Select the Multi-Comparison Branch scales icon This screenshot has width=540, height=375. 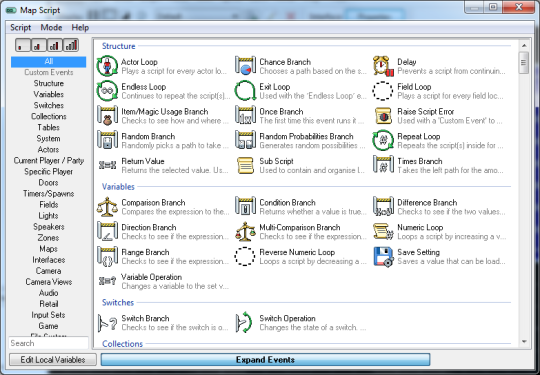[x=245, y=231]
